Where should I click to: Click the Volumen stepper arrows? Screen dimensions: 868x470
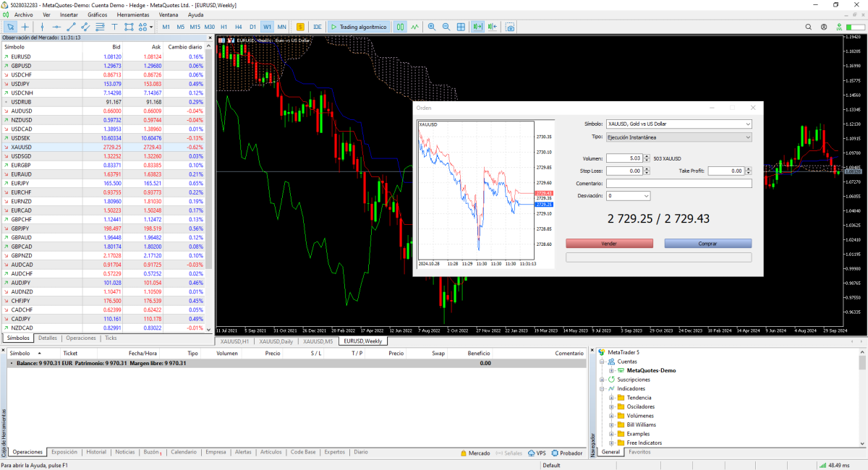point(646,158)
